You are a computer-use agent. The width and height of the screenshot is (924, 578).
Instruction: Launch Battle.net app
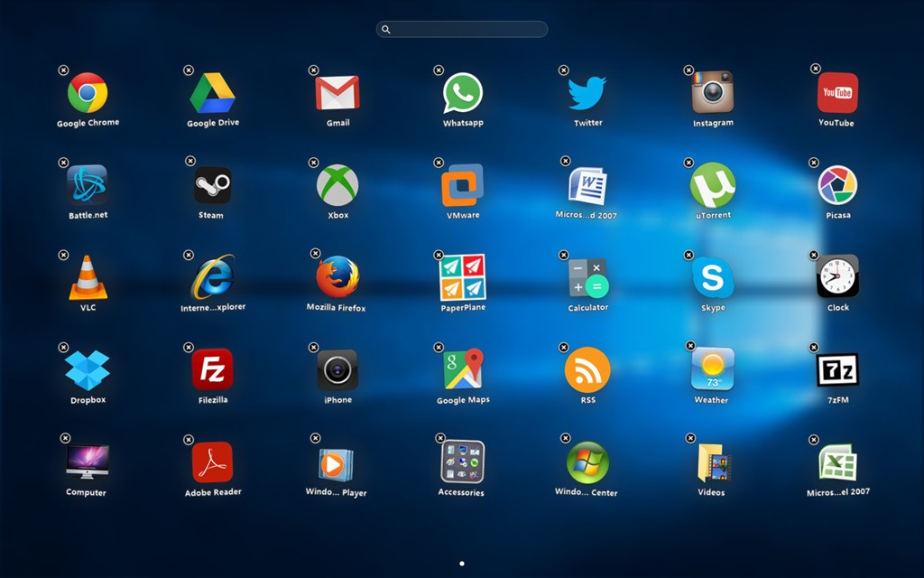pyautogui.click(x=88, y=185)
